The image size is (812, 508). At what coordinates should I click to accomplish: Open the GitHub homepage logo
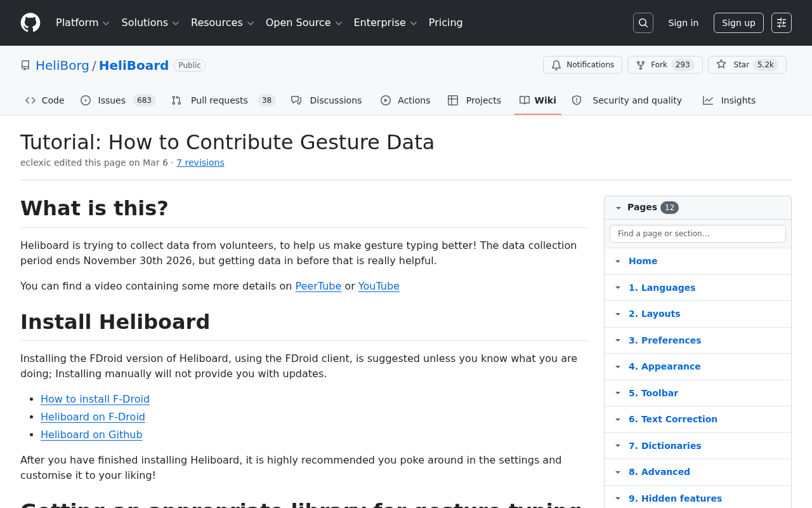[x=30, y=23]
